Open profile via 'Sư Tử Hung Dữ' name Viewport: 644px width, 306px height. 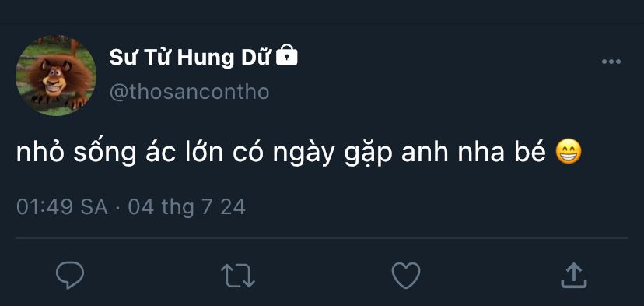click(x=190, y=57)
